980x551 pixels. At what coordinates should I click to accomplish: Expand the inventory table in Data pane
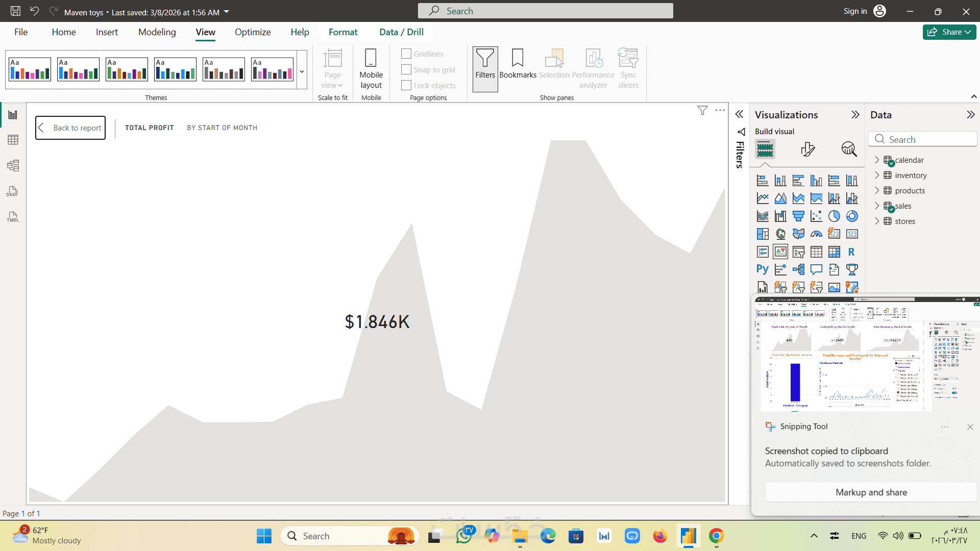click(877, 175)
